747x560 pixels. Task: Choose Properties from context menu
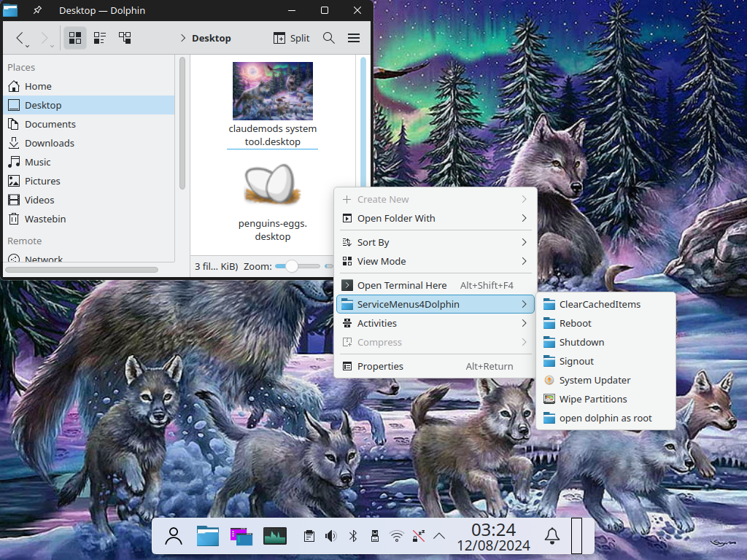click(x=435, y=366)
